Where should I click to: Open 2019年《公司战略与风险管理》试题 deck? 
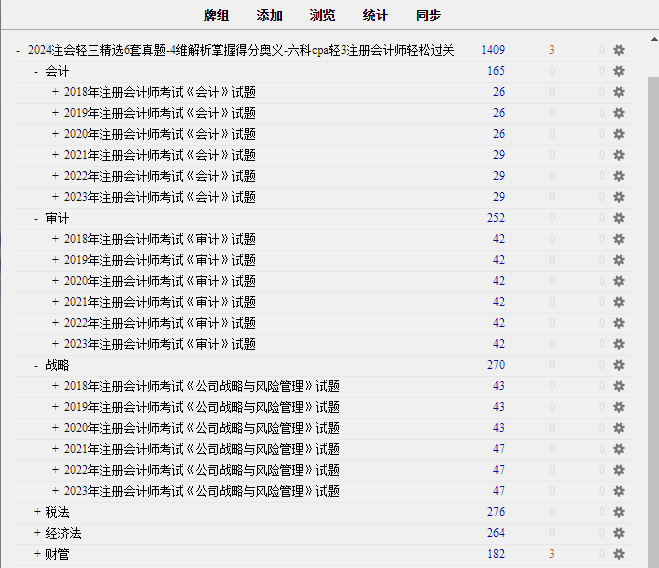(202, 407)
